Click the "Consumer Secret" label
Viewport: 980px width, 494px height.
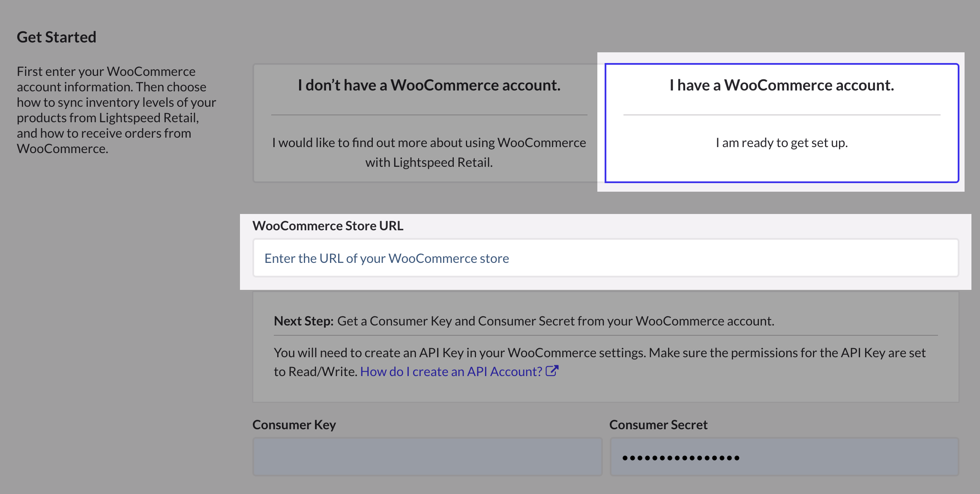pyautogui.click(x=658, y=425)
